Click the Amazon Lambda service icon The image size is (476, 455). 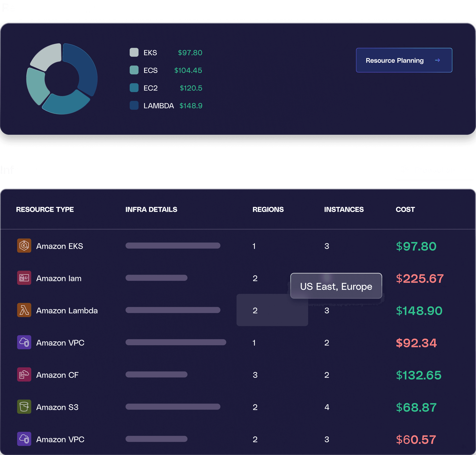pyautogui.click(x=24, y=310)
